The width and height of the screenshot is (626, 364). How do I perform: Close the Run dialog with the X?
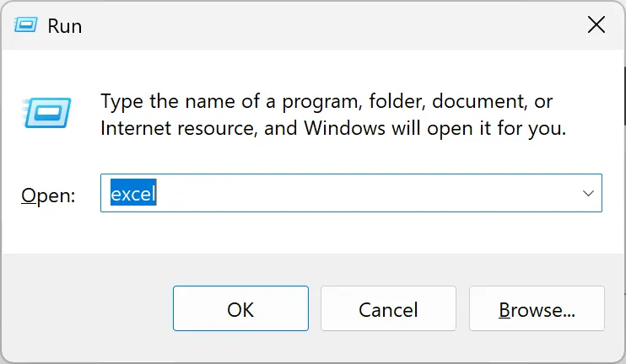pos(596,25)
